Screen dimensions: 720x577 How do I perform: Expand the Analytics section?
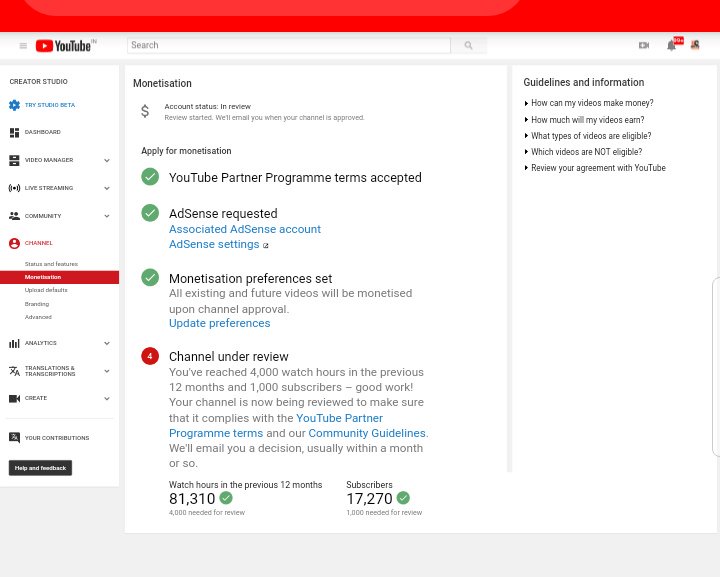pos(107,343)
